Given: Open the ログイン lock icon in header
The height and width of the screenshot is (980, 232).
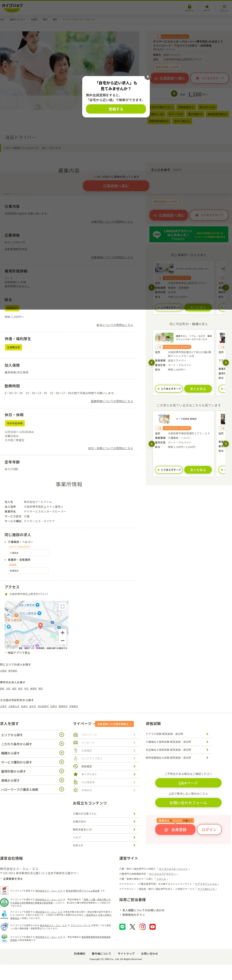Looking at the screenshot, I should pyautogui.click(x=189, y=8).
